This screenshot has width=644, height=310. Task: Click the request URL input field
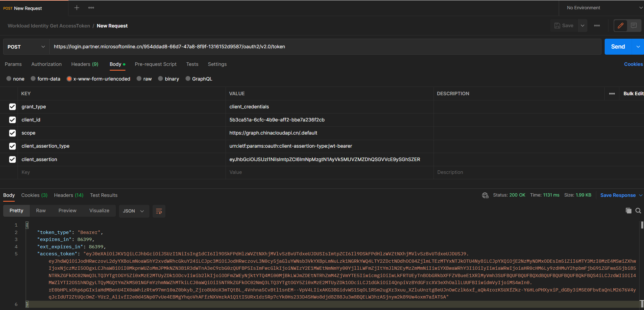[x=325, y=47]
